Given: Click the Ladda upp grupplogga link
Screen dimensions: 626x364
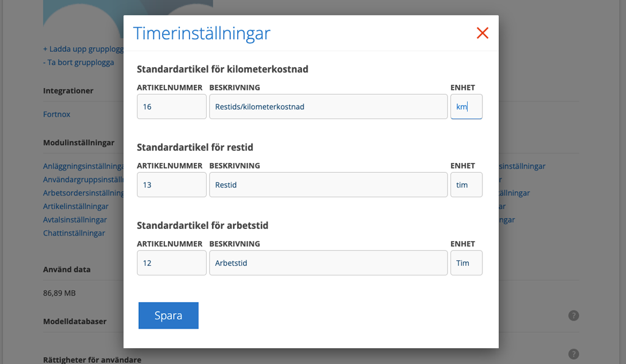Looking at the screenshot, I should point(83,49).
